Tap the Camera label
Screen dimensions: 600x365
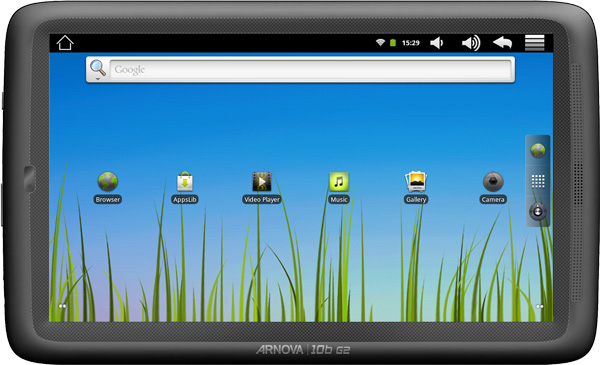(x=493, y=199)
